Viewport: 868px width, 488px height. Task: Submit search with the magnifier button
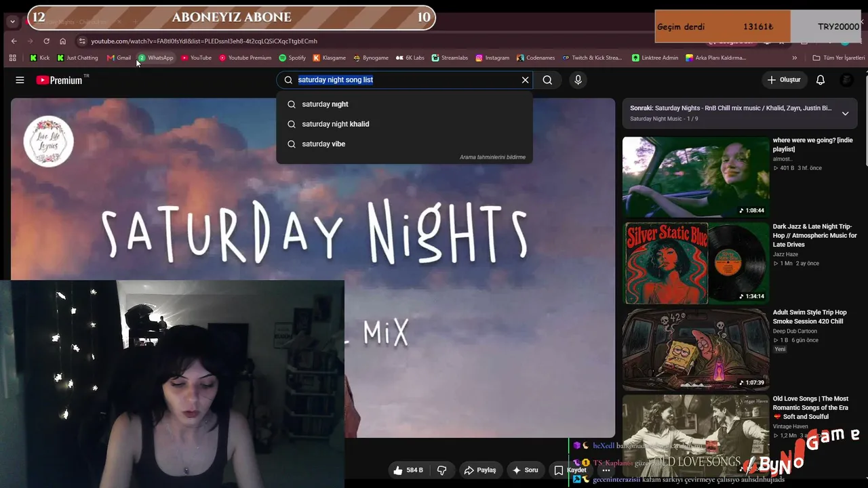[x=547, y=80]
